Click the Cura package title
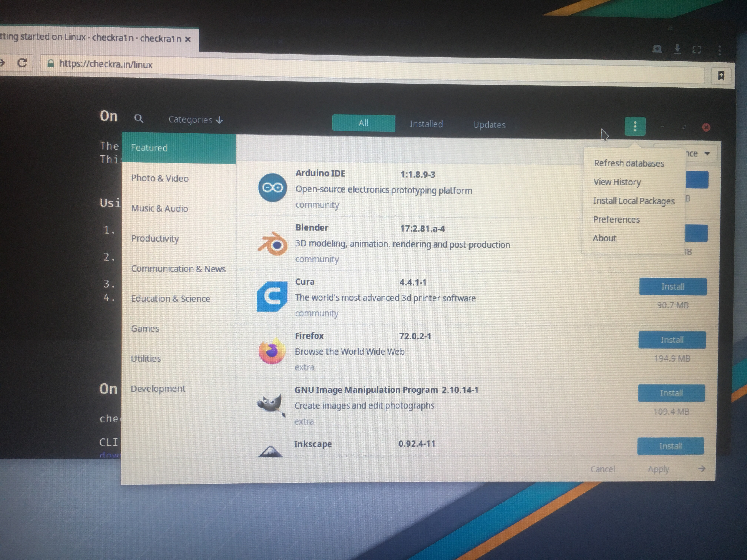This screenshot has width=747, height=560. click(x=305, y=282)
